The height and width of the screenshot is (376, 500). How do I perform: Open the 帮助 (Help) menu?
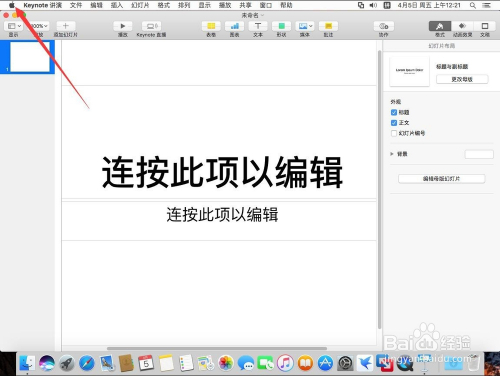tap(286, 5)
